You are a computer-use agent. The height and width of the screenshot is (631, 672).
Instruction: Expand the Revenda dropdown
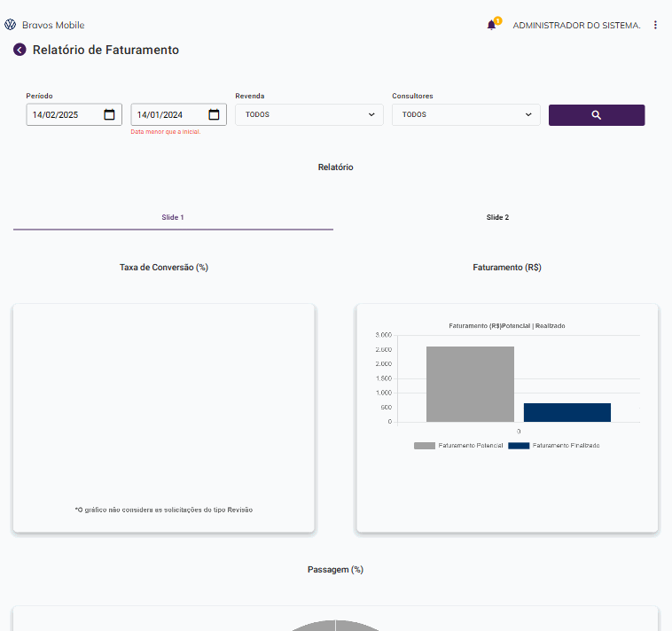click(309, 114)
